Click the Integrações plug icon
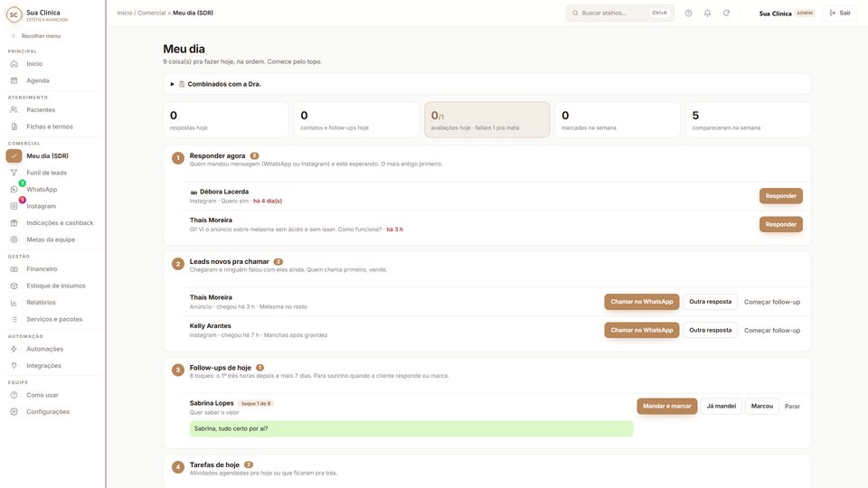 (14, 366)
